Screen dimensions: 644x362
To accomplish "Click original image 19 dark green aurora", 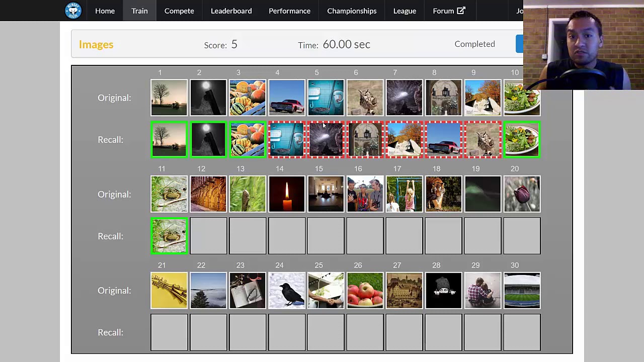I will pos(483,194).
